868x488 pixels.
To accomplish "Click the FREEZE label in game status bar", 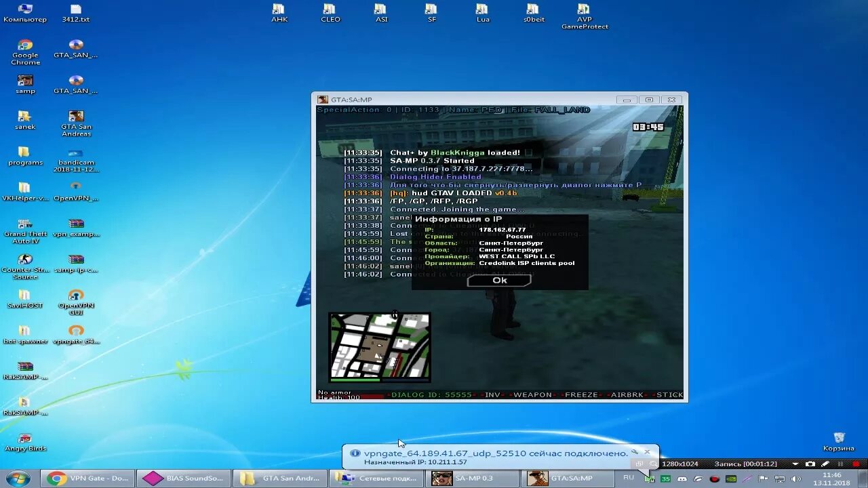I will tap(582, 394).
